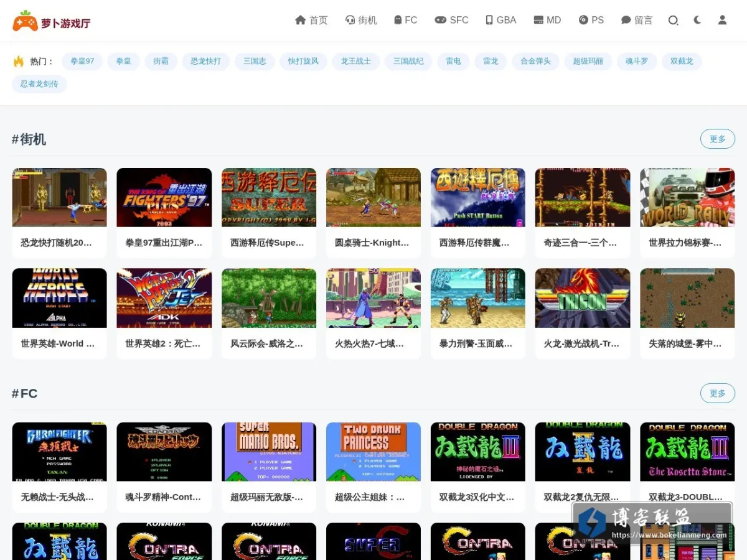The image size is (747, 560).
Task: Open the search magnifier icon
Action: coord(673,20)
